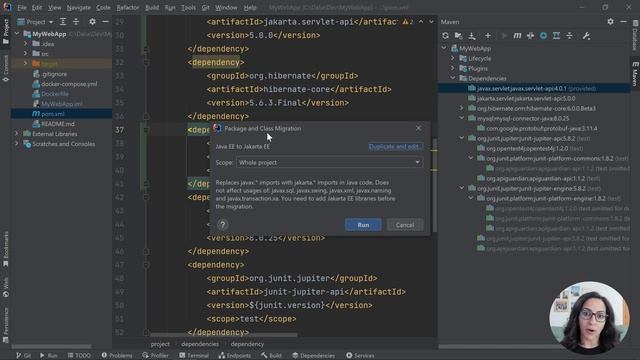The width and height of the screenshot is (640, 360).
Task: Expand all in Project panel toolbar
Action: pyautogui.click(x=63, y=22)
